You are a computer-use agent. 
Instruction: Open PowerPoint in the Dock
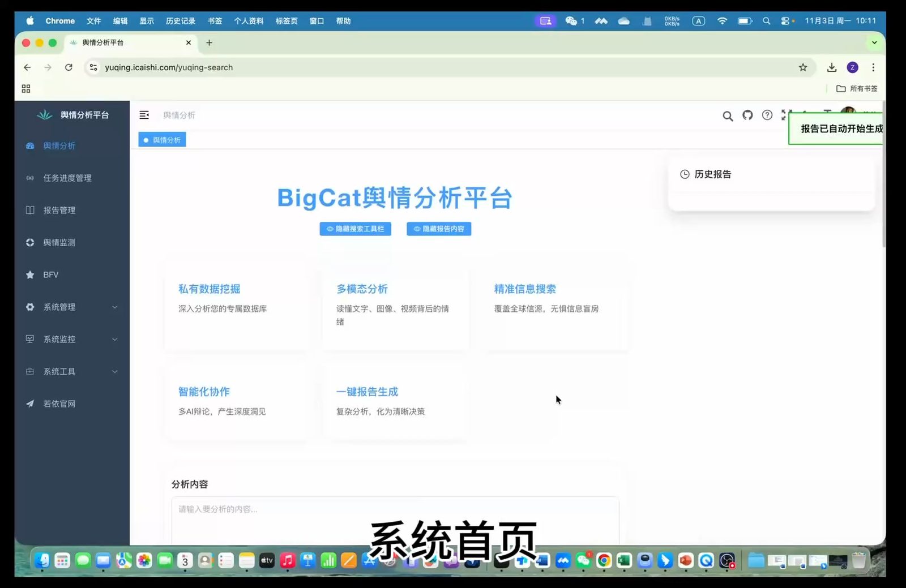[686, 561]
